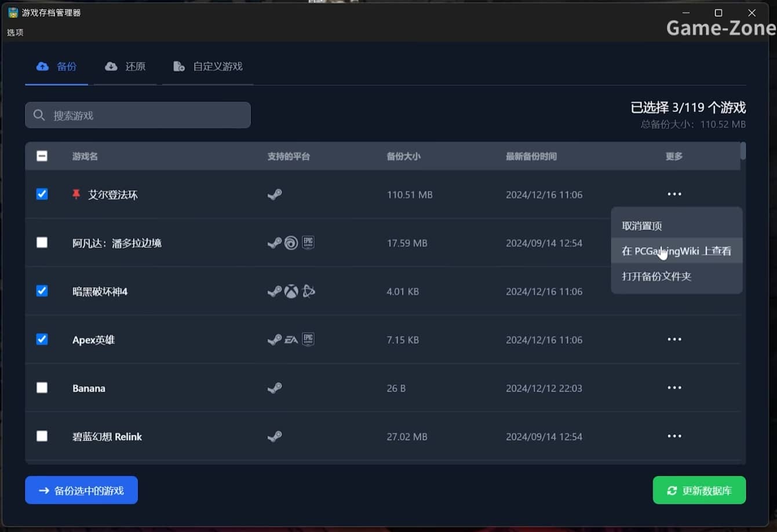777x532 pixels.
Task: Click the 更新数据库 button
Action: pos(699,490)
